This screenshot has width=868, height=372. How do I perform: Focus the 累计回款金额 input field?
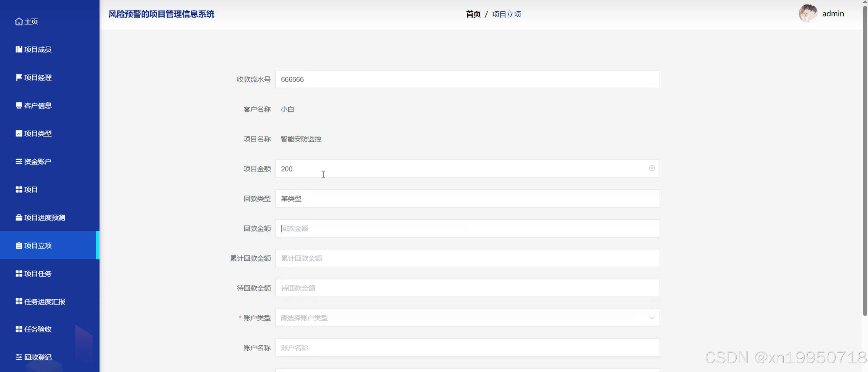click(x=467, y=258)
